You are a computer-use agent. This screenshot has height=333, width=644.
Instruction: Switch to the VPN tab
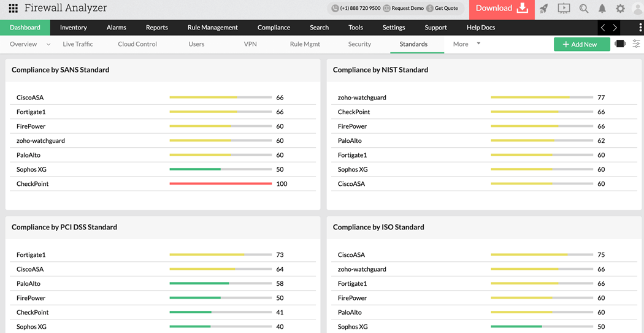click(250, 44)
